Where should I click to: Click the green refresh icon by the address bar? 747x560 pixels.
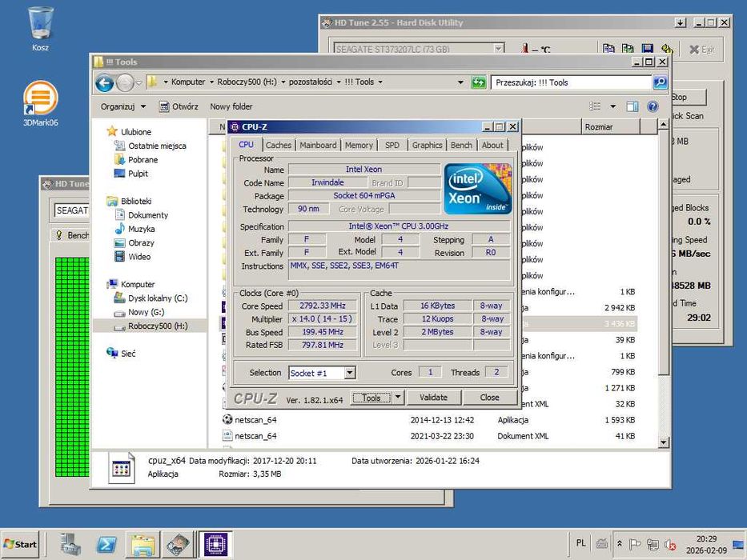[x=478, y=82]
